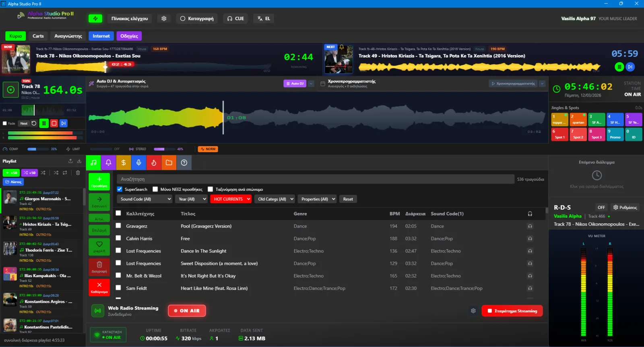Expand the scheduler dropdown arrow

542,83
